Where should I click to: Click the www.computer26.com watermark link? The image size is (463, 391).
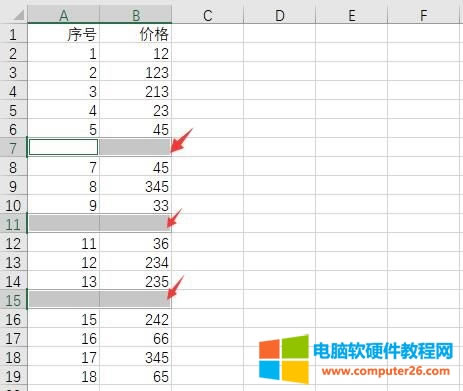(x=386, y=371)
